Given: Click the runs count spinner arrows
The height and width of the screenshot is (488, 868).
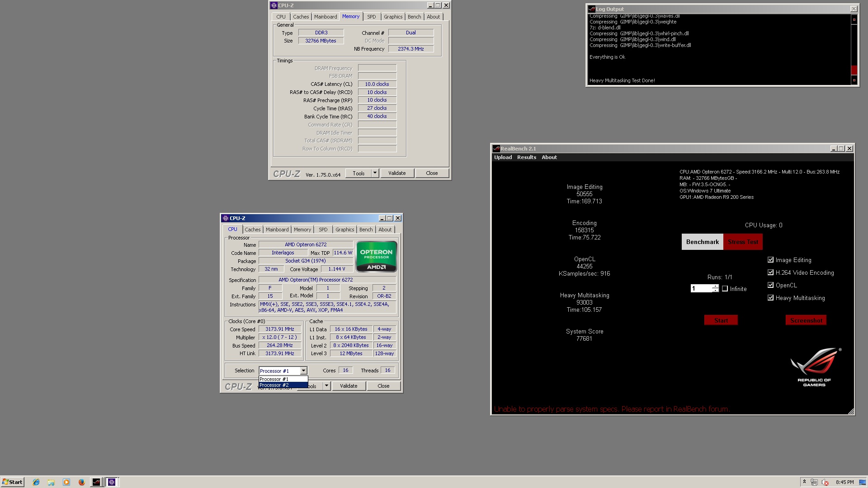Looking at the screenshot, I should coord(715,288).
